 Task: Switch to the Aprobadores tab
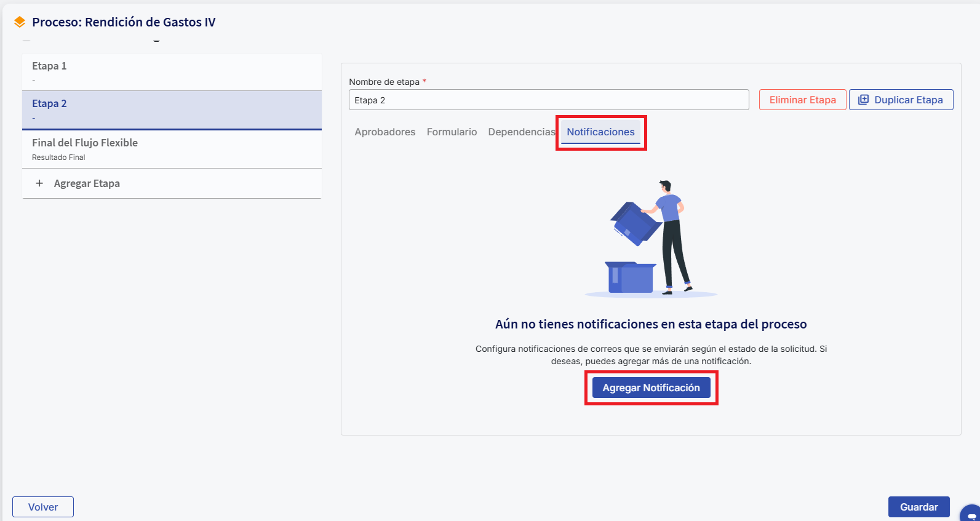384,132
